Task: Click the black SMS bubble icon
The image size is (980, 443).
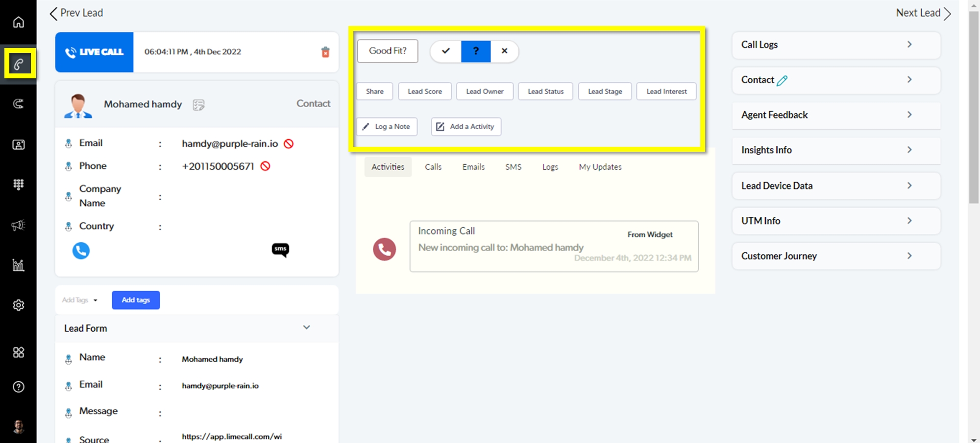Action: coord(280,250)
